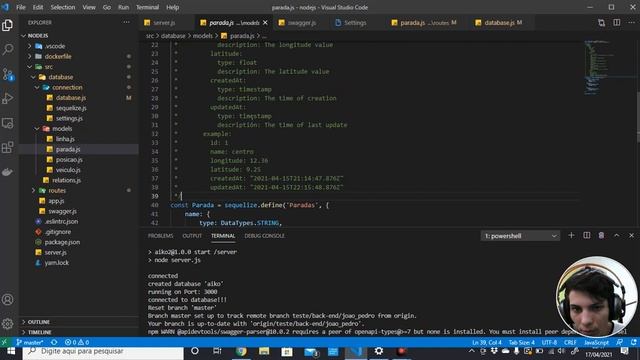Change Tab Size 4 in status bar
The height and width of the screenshot is (360, 640).
coord(521,342)
